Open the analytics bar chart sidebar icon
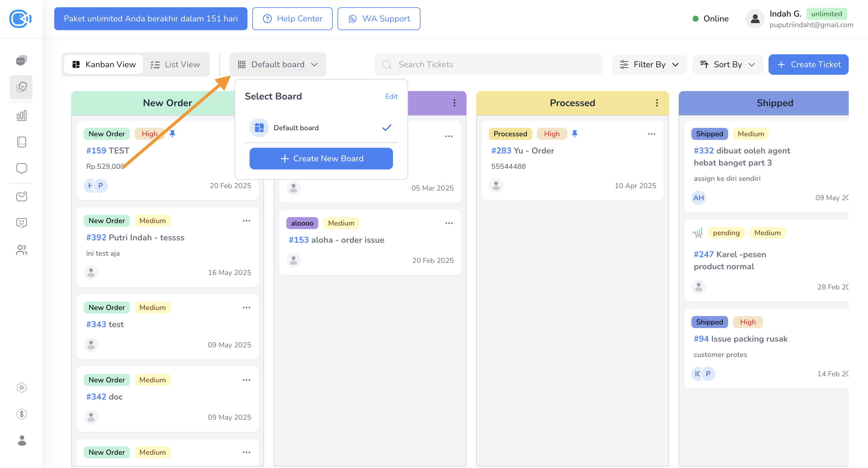 point(21,116)
